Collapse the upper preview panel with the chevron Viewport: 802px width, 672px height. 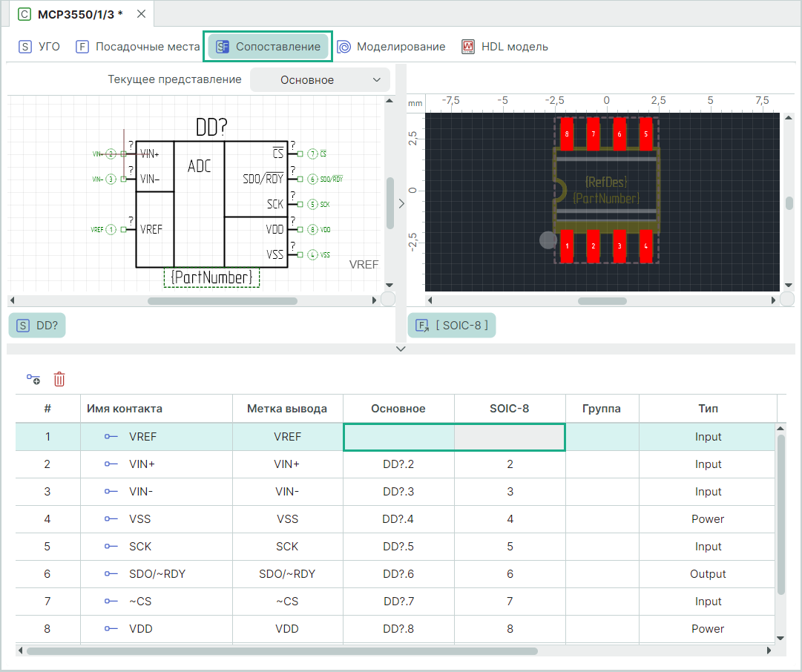(x=401, y=349)
